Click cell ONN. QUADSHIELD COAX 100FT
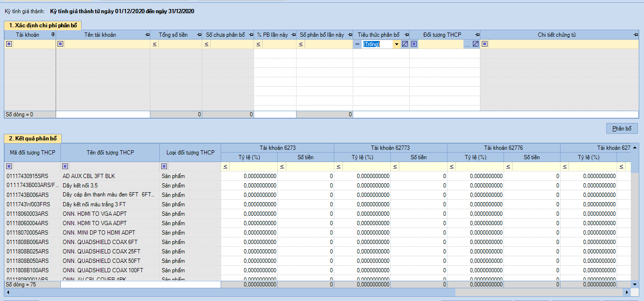The width and height of the screenshot is (644, 301). 110,270
